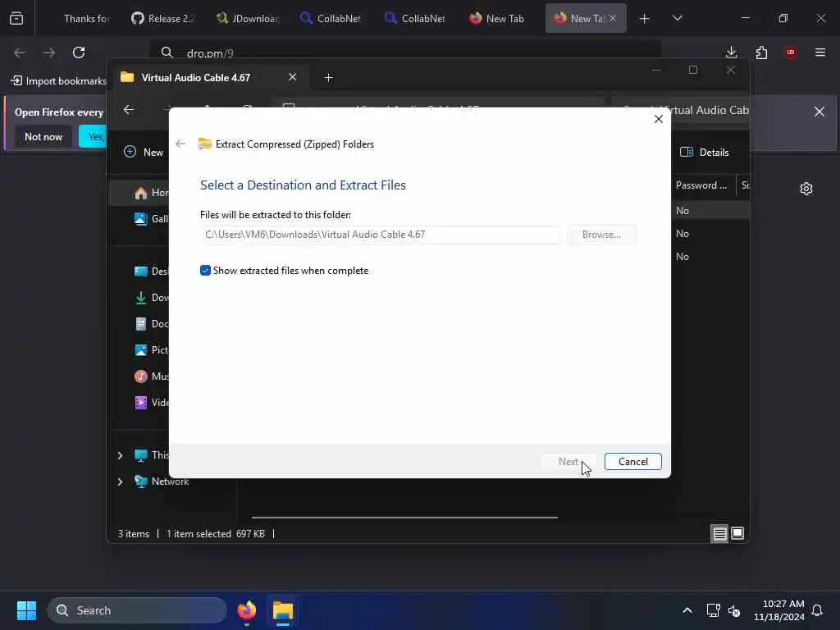This screenshot has height=630, width=840.
Task: Dismiss the Firefox notification bar
Action: pos(819,112)
